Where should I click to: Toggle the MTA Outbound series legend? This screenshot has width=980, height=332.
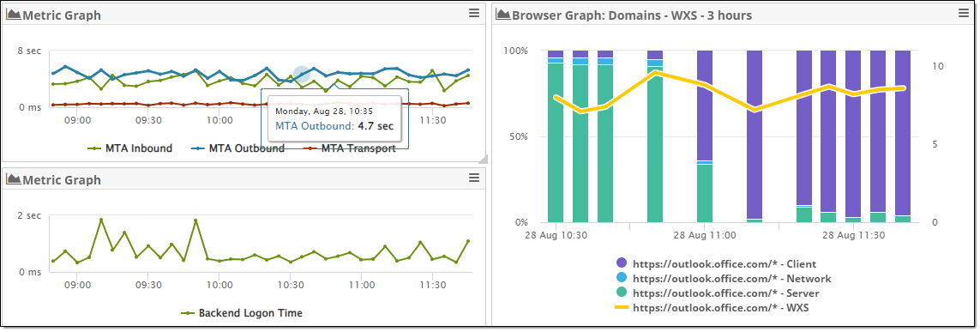click(237, 148)
